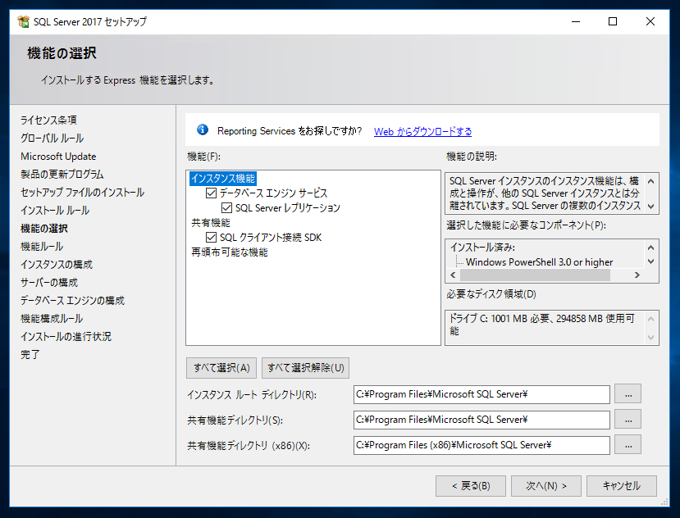The width and height of the screenshot is (680, 518).
Task: Close the SQL Server 2017 セットアップ window
Action: pos(650,21)
